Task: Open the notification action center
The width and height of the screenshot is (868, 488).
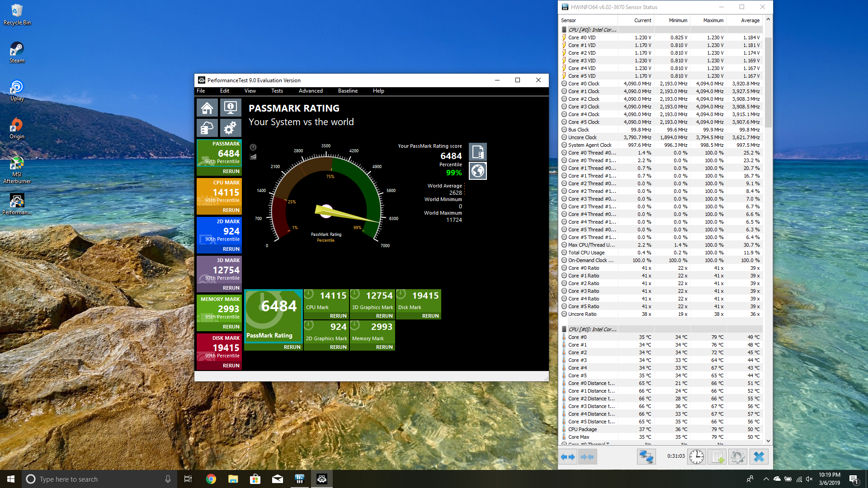Action: pyautogui.click(x=854, y=479)
